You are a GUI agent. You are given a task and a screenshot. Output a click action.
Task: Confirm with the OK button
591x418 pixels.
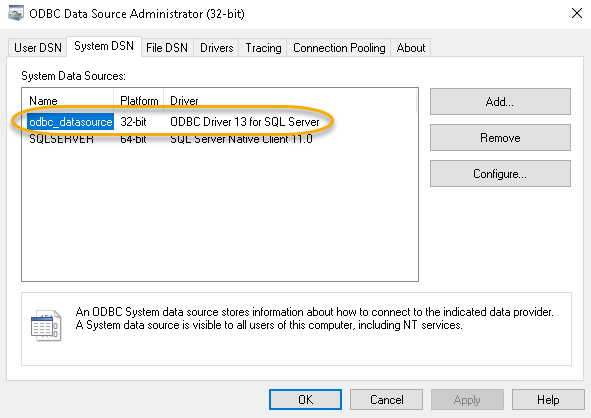pos(305,400)
